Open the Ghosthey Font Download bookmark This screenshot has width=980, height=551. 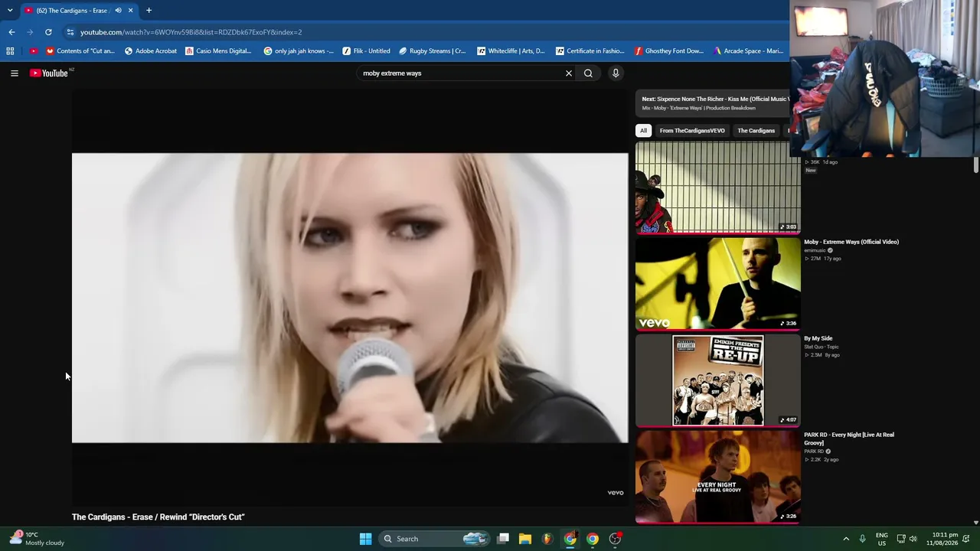click(669, 51)
